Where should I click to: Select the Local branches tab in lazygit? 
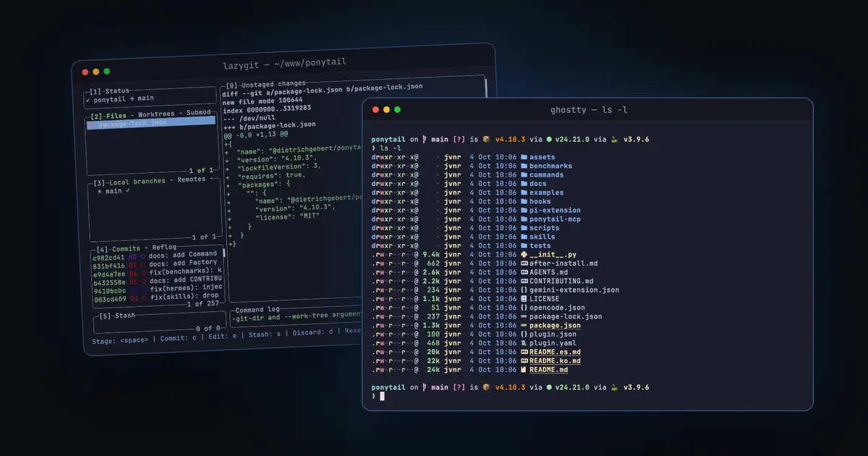[x=137, y=182]
